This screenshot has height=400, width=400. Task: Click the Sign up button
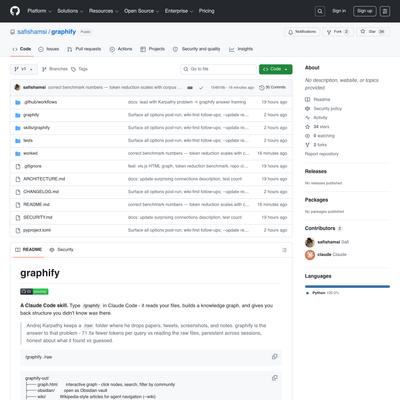tap(365, 11)
